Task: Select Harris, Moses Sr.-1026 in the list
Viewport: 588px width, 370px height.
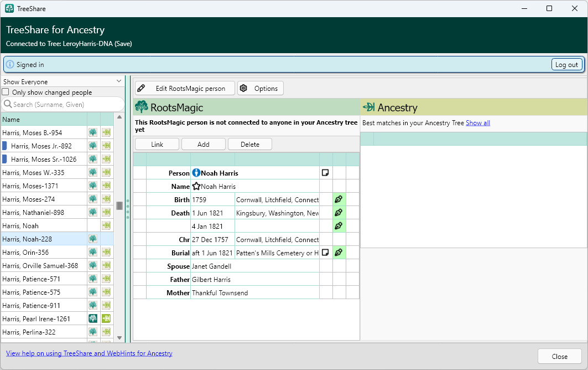Action: (44, 160)
